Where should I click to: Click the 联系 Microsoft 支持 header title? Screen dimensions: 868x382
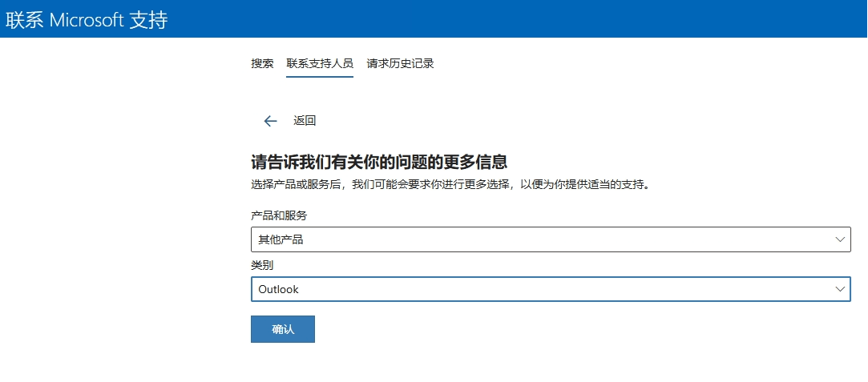point(87,20)
